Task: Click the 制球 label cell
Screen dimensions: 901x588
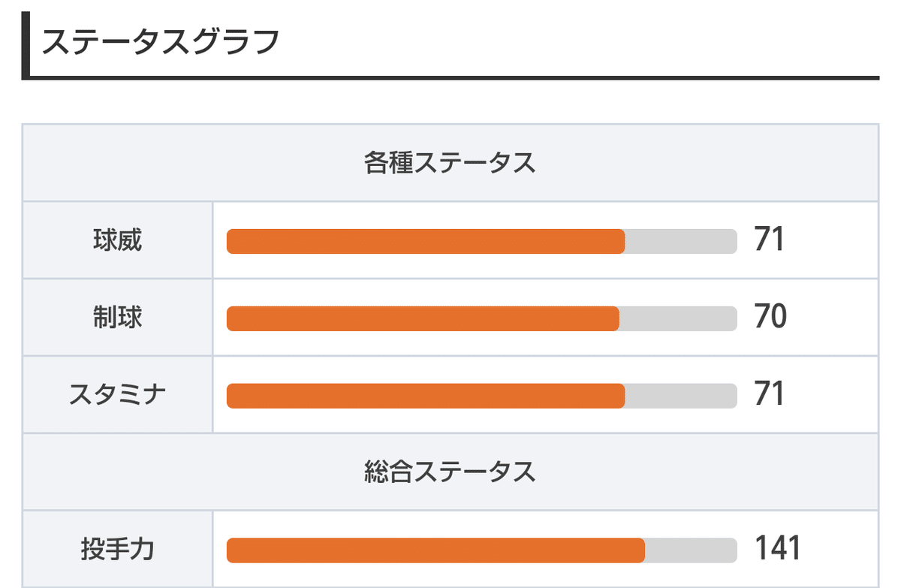Action: coord(118,318)
